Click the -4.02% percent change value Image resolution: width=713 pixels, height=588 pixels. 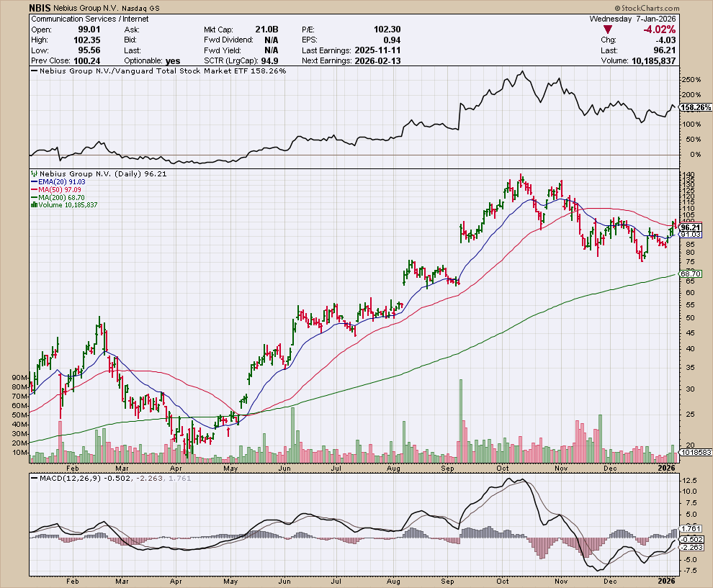pos(659,30)
